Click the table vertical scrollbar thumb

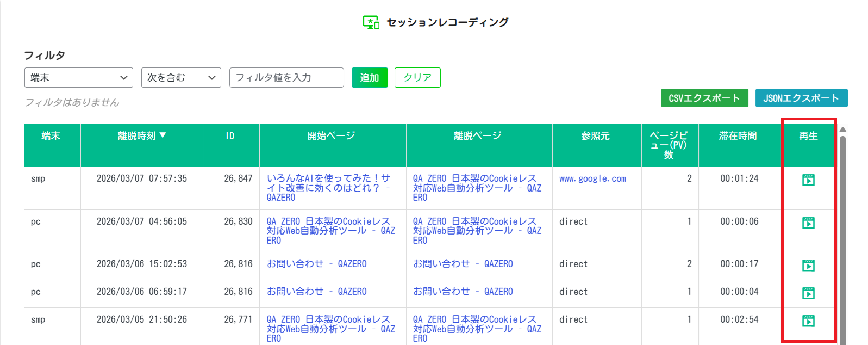[842, 239]
